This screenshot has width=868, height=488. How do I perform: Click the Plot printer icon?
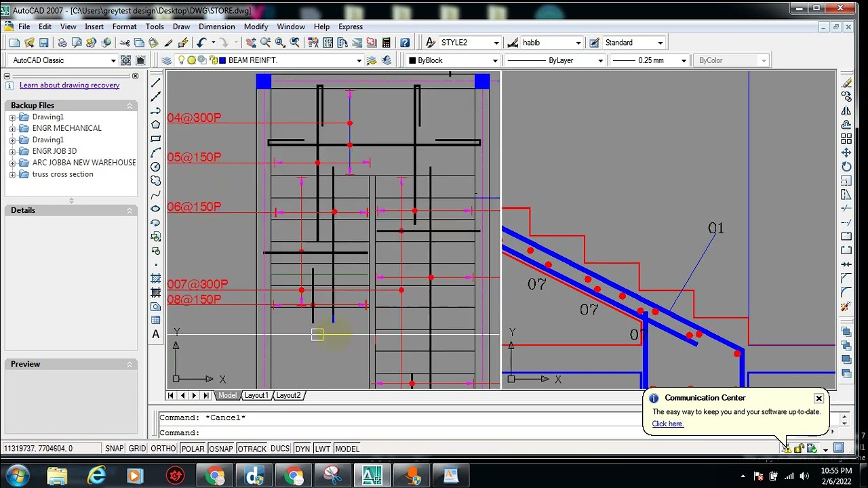(x=62, y=43)
